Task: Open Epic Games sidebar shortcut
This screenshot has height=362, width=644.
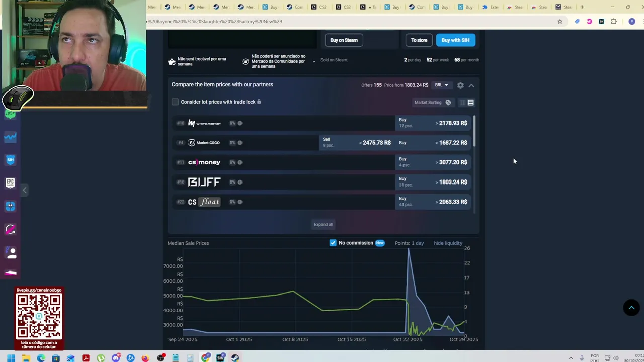Action: pyautogui.click(x=11, y=183)
